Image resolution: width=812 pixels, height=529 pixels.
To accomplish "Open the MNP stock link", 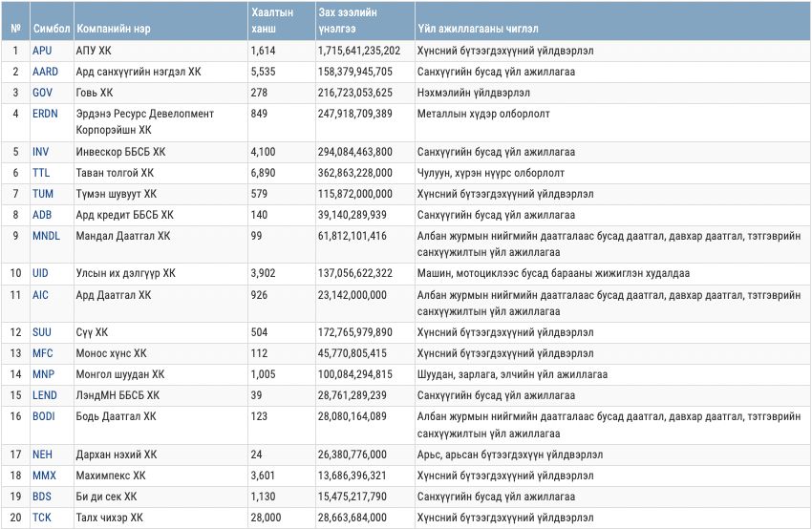I will click(43, 374).
